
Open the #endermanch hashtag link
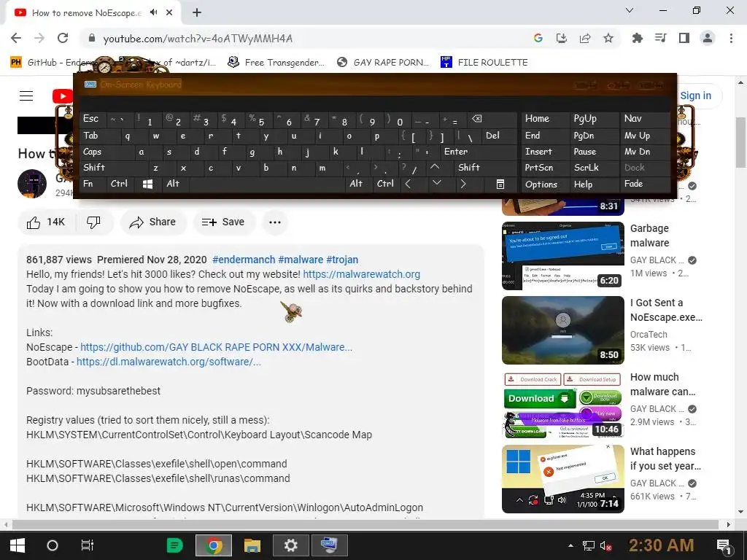pos(244,260)
